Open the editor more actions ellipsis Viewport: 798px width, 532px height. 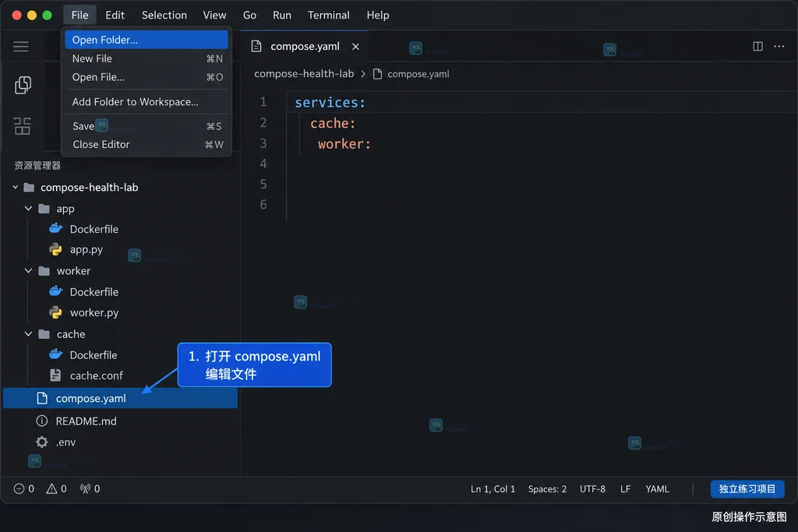(779, 46)
